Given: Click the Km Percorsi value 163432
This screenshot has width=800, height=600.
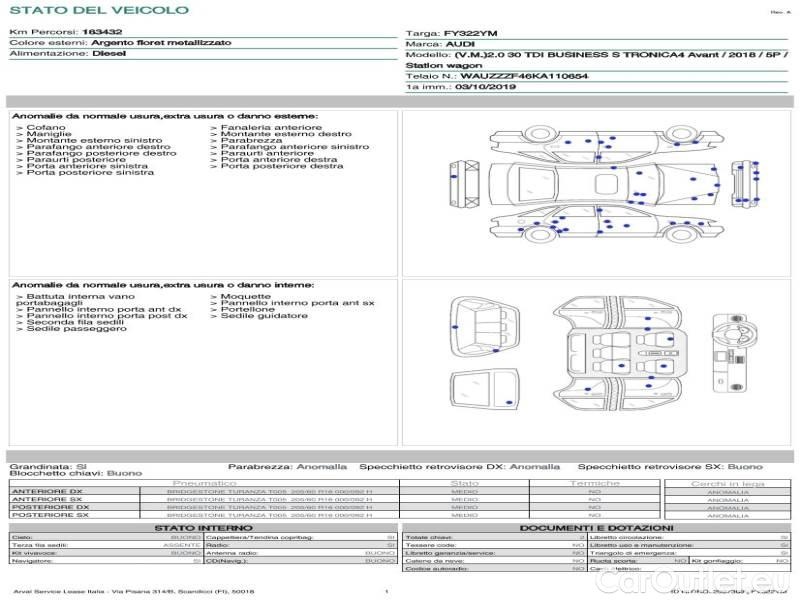Looking at the screenshot, I should pos(101,33).
